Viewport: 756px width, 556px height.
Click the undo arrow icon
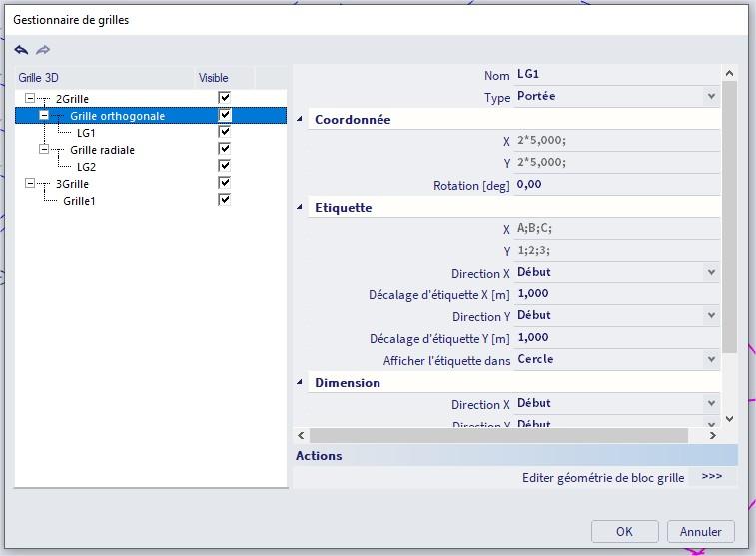(x=22, y=50)
